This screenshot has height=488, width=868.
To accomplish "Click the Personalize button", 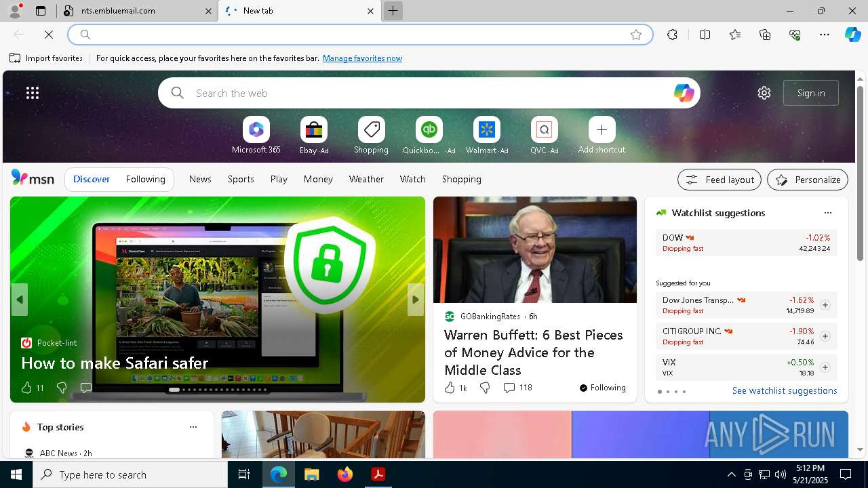I will [808, 180].
